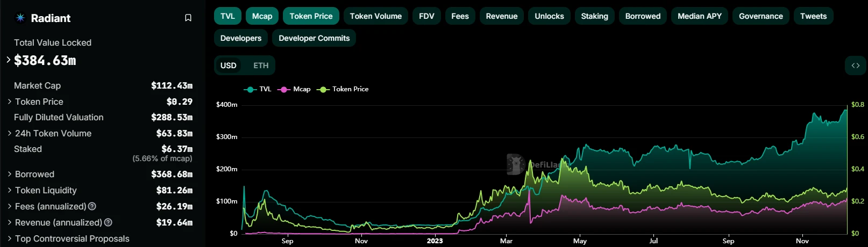Expand Top Controversial Proposals

coord(10,238)
